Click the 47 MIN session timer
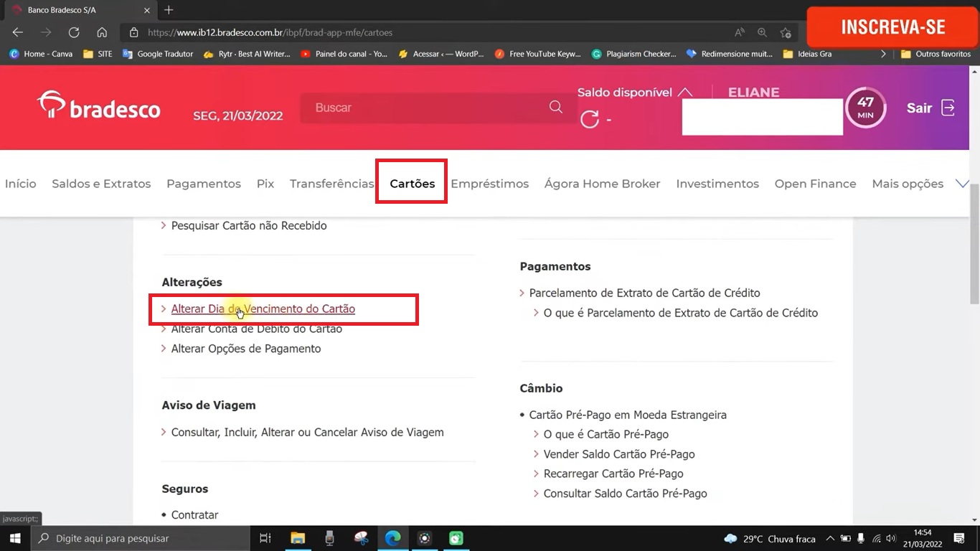Screen dimensions: 980x551 (x=866, y=108)
